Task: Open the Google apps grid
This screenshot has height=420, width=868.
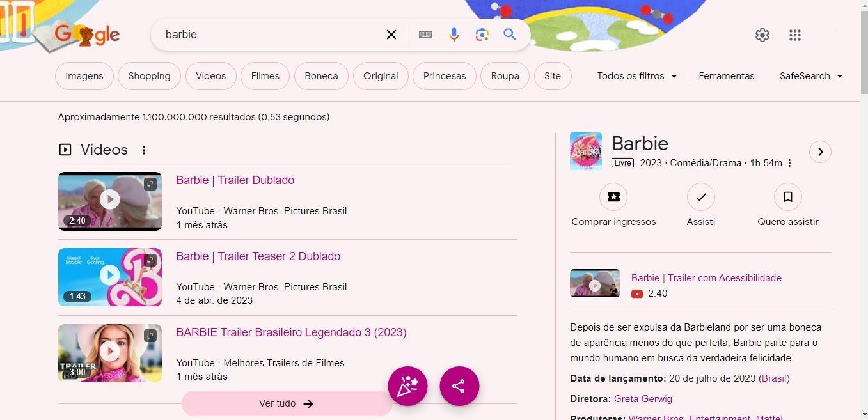Action: (x=794, y=35)
